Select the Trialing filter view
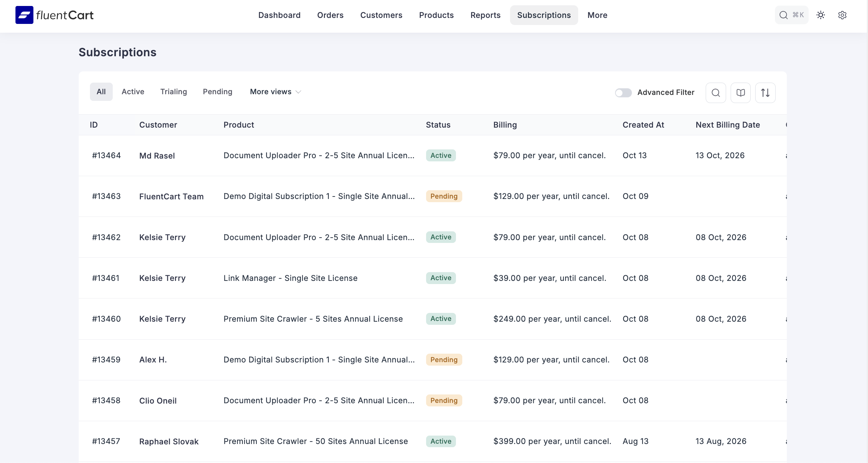This screenshot has width=868, height=463. [x=174, y=91]
